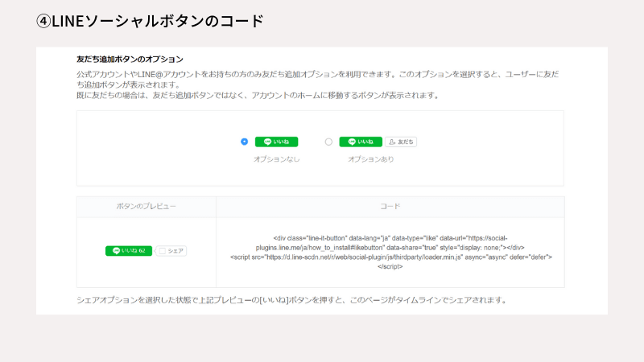Click the ④LINEソーシャルボタンのコード title
Screen dimensions: 644x362
150,21
